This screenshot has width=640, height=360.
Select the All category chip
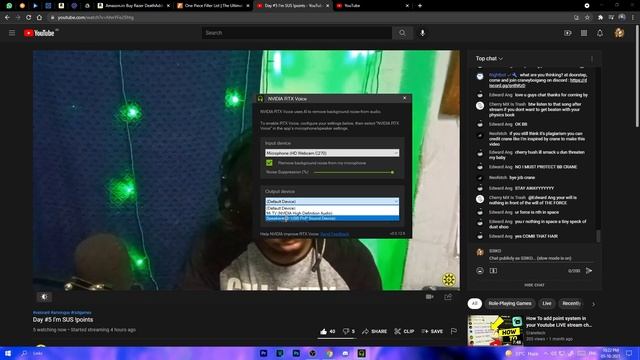click(x=474, y=304)
